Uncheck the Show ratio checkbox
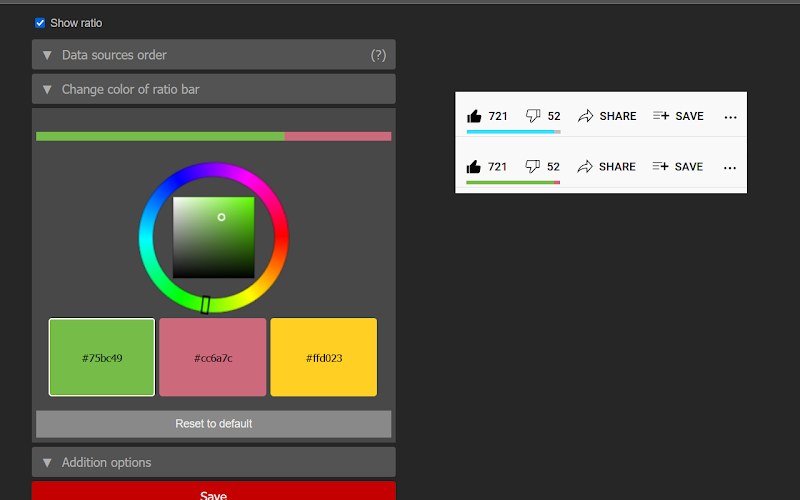This screenshot has width=800, height=500. point(40,23)
